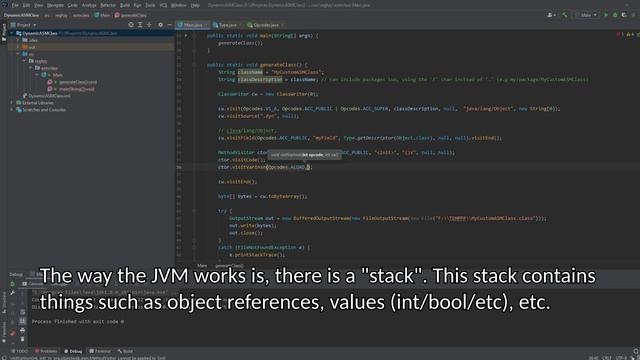Viewport: 640px width, 360px height.
Task: Collapse the Main class node in tree
Action: click(x=37, y=75)
